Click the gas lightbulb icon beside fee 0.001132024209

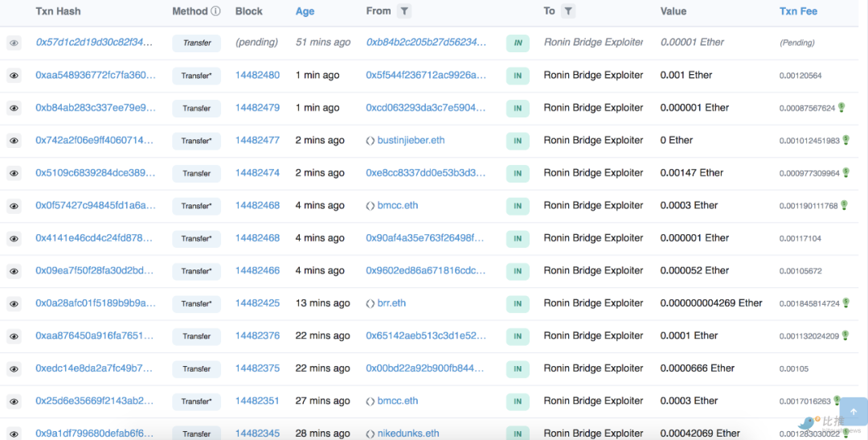(x=845, y=335)
